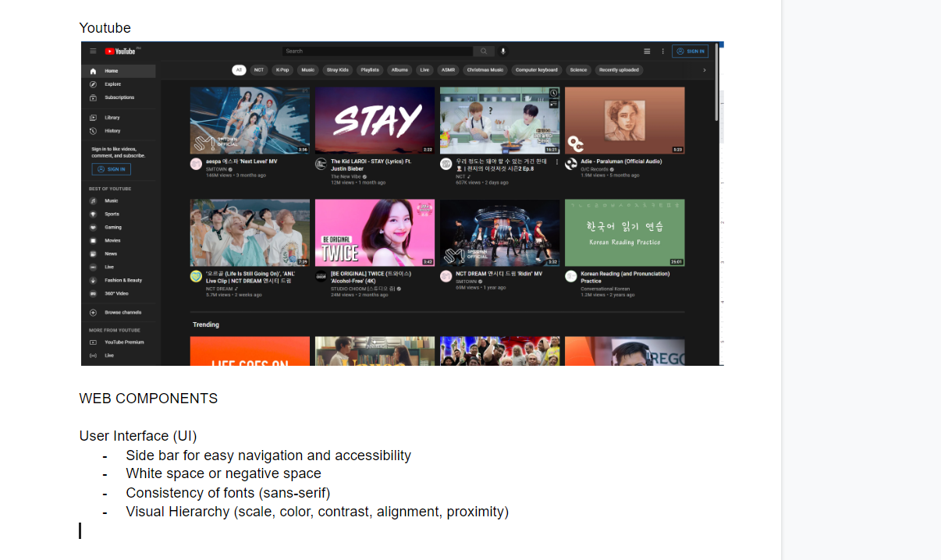Open the 'Adie - Paraluman (Official Audio)' title
The width and height of the screenshot is (941, 560).
[621, 161]
